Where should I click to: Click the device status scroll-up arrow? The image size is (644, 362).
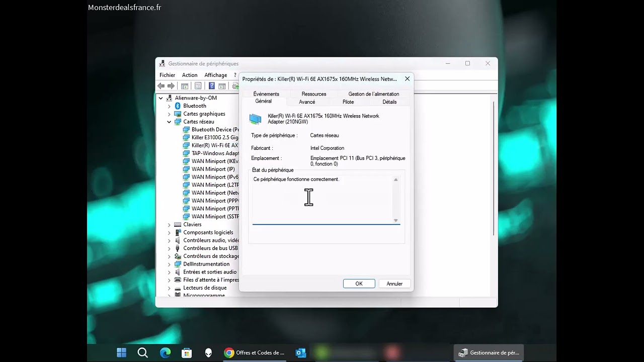coord(396,179)
